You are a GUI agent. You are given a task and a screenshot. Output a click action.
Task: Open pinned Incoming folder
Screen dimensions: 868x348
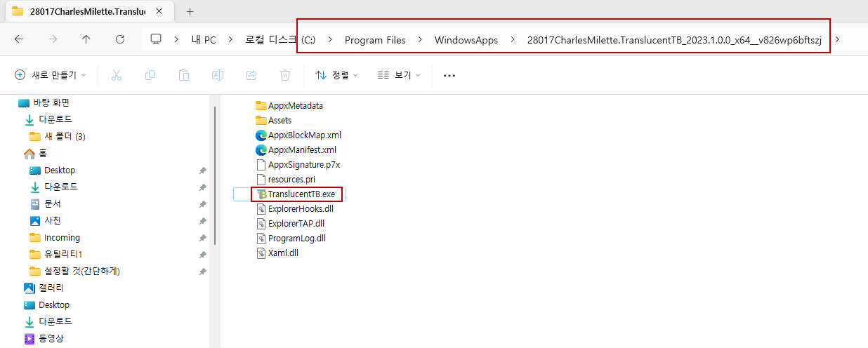tap(55, 237)
